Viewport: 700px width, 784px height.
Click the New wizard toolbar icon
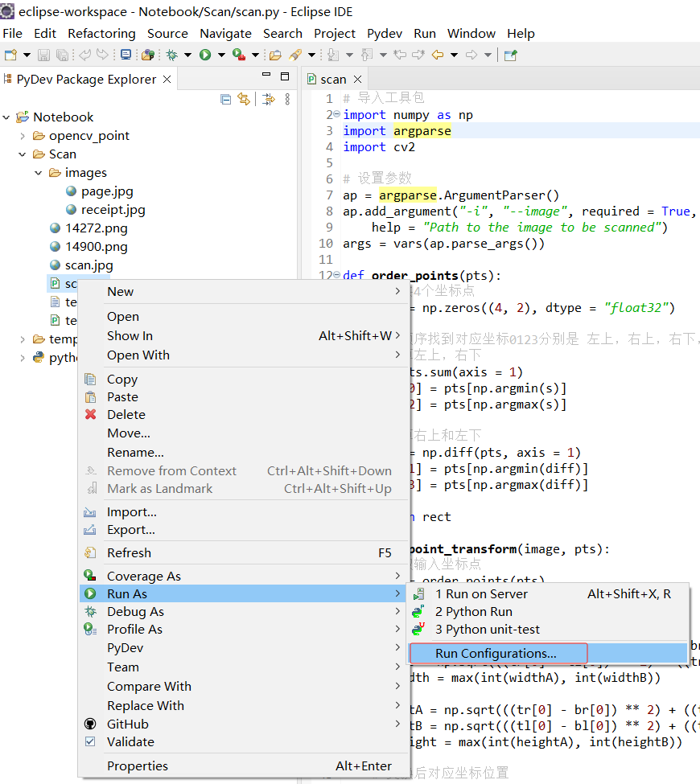[11, 55]
